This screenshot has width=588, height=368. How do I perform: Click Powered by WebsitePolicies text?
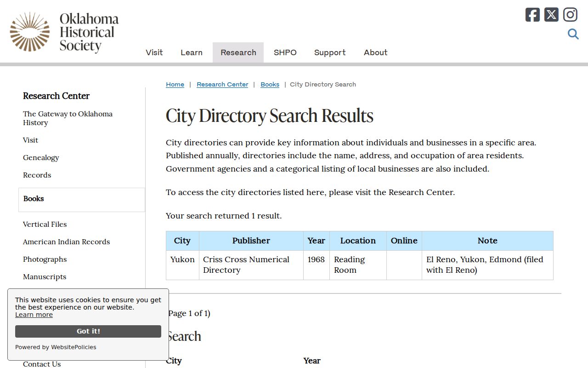coord(56,347)
